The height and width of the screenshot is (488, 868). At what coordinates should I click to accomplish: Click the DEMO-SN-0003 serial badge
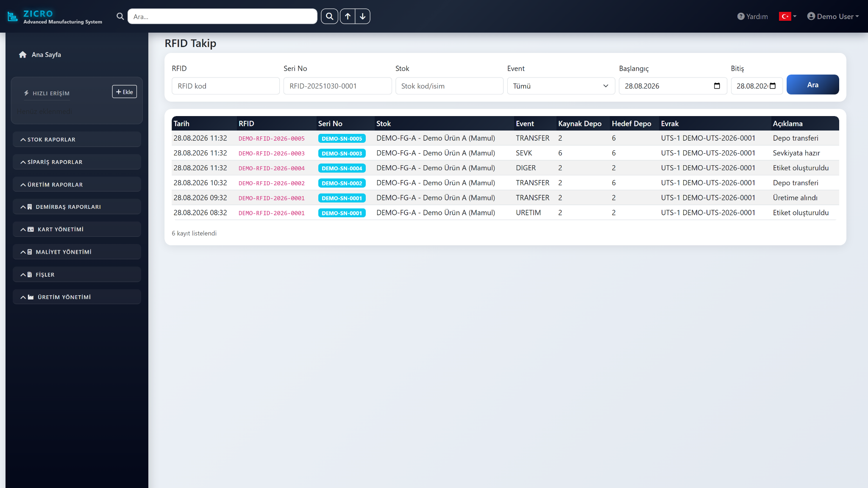click(342, 153)
